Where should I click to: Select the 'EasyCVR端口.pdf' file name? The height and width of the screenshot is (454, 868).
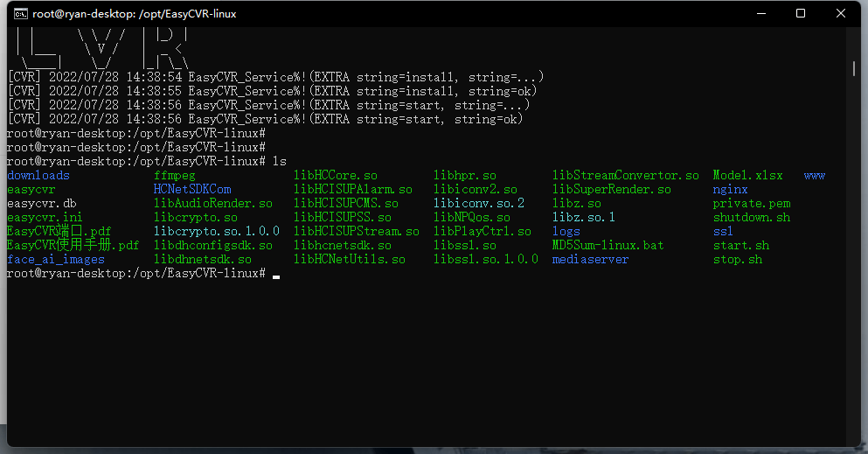coord(59,232)
